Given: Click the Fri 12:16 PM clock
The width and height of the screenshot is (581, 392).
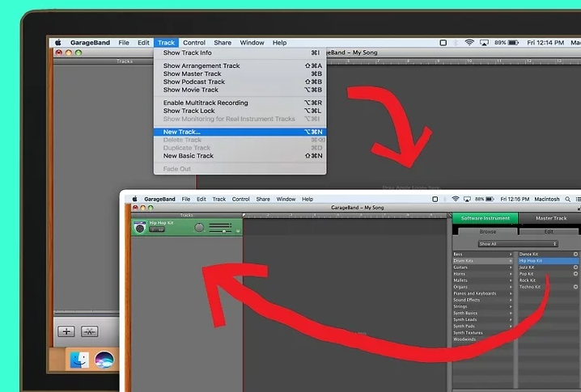Looking at the screenshot, I should tap(515, 199).
